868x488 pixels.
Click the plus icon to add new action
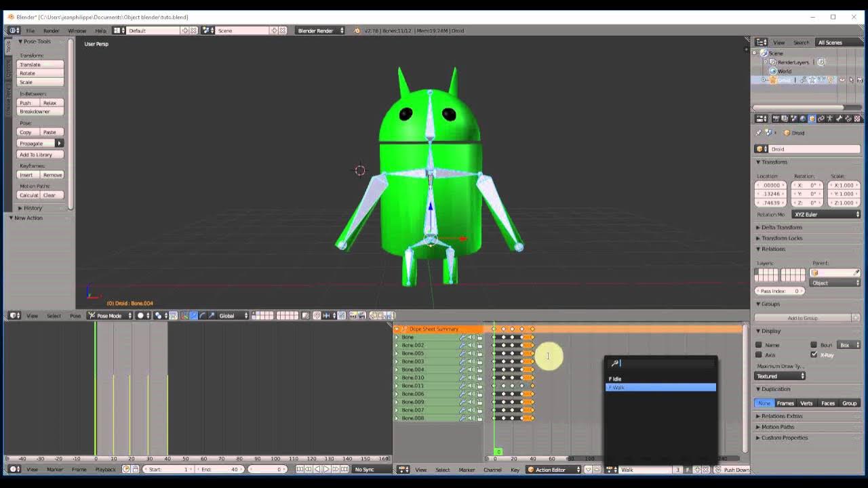click(697, 469)
